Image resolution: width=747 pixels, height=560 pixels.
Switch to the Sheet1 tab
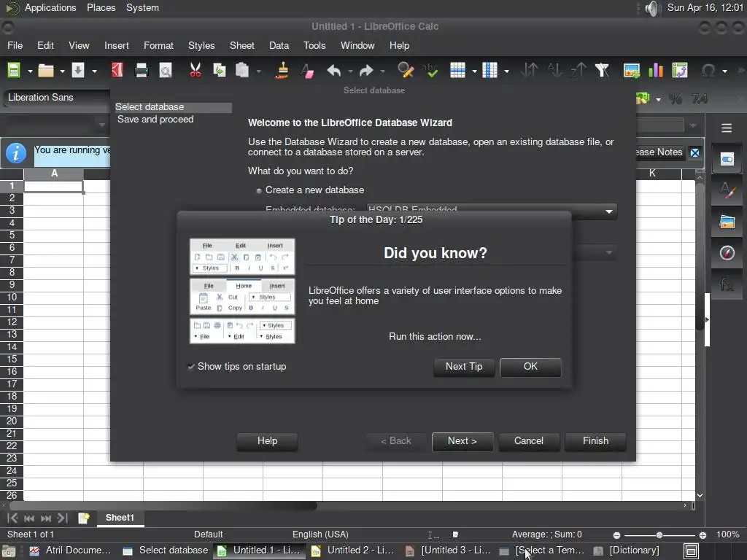coord(120,518)
